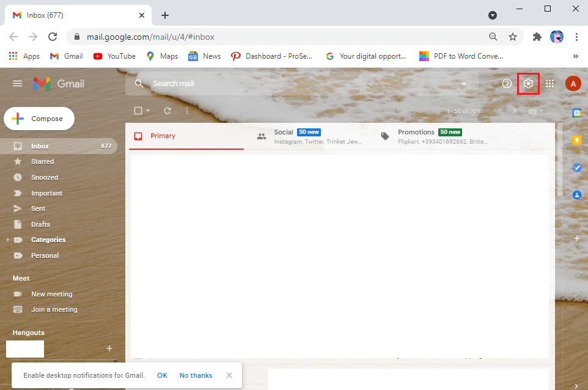This screenshot has width=588, height=390.
Task: Toggle Gmail main menu hamburger
Action: [17, 83]
